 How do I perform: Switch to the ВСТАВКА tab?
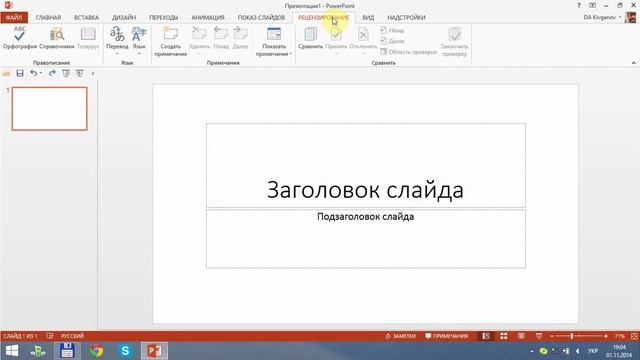point(86,18)
